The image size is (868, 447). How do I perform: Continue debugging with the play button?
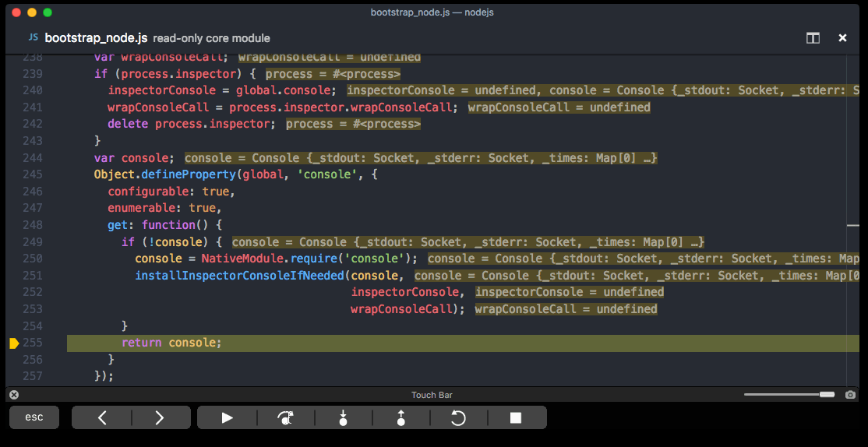click(x=227, y=418)
